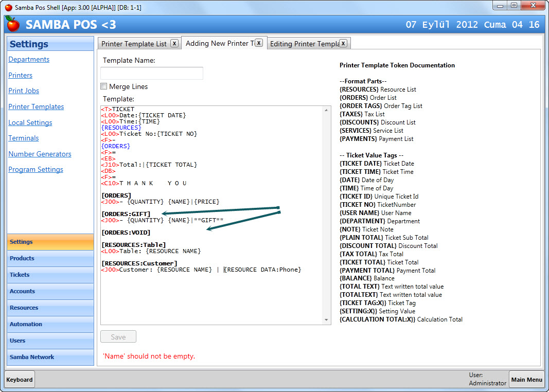This screenshot has width=549, height=392.
Task: Close the Printer Template List tab
Action: [x=174, y=43]
